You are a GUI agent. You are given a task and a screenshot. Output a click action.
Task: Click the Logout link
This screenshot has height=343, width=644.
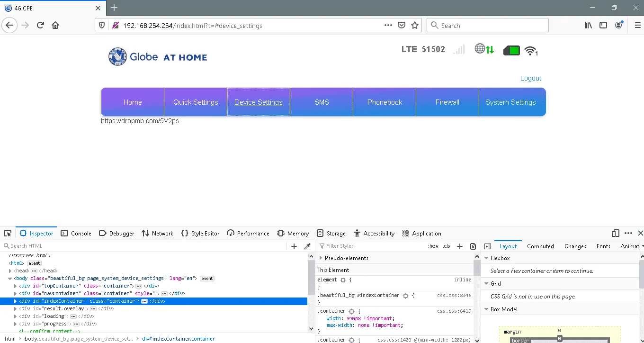531,78
